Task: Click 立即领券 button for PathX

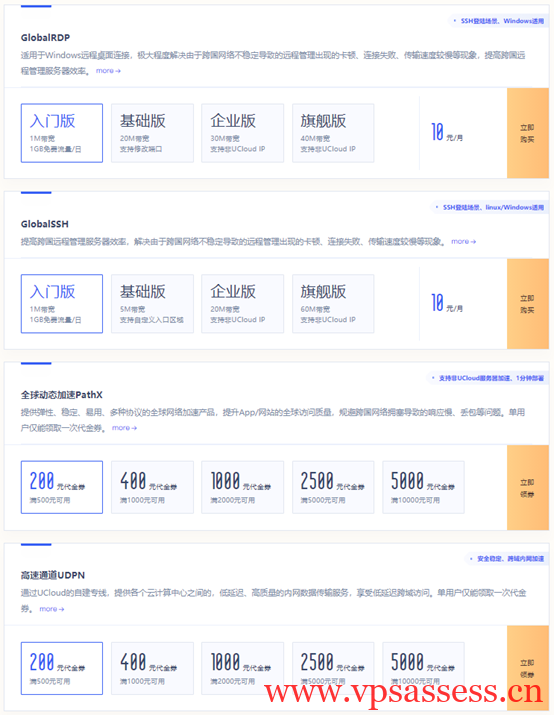Action: pyautogui.click(x=528, y=487)
